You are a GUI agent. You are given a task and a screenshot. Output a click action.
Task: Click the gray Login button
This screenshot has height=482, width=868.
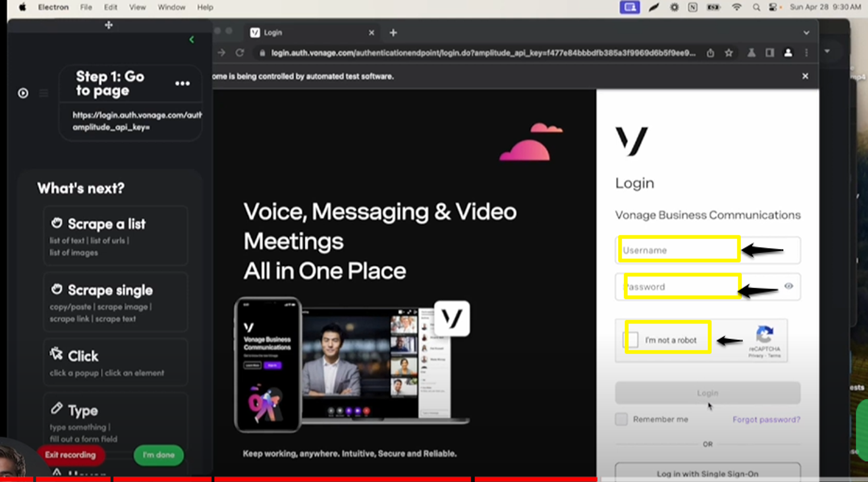[708, 393]
